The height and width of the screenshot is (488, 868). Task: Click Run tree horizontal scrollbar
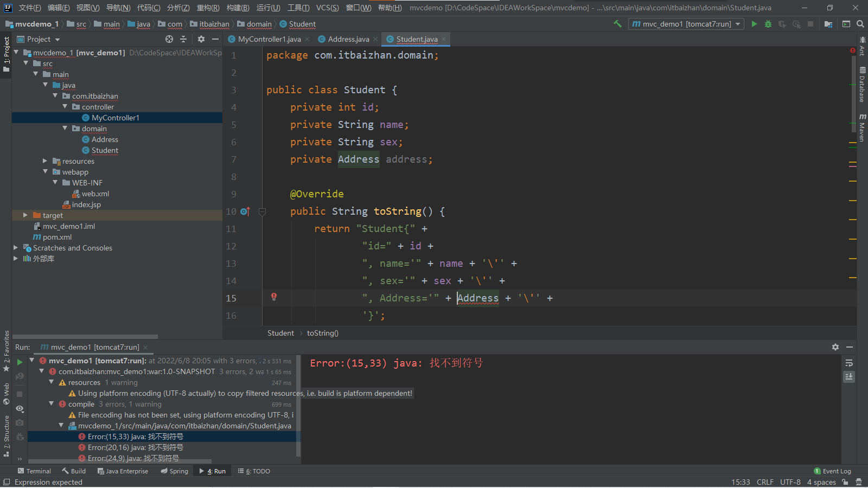119,461
